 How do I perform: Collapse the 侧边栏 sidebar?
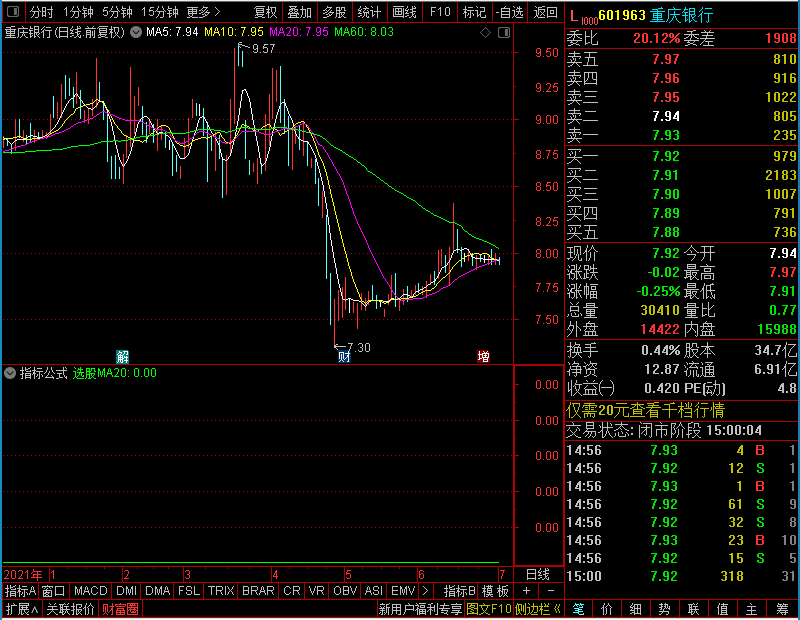coord(538,609)
